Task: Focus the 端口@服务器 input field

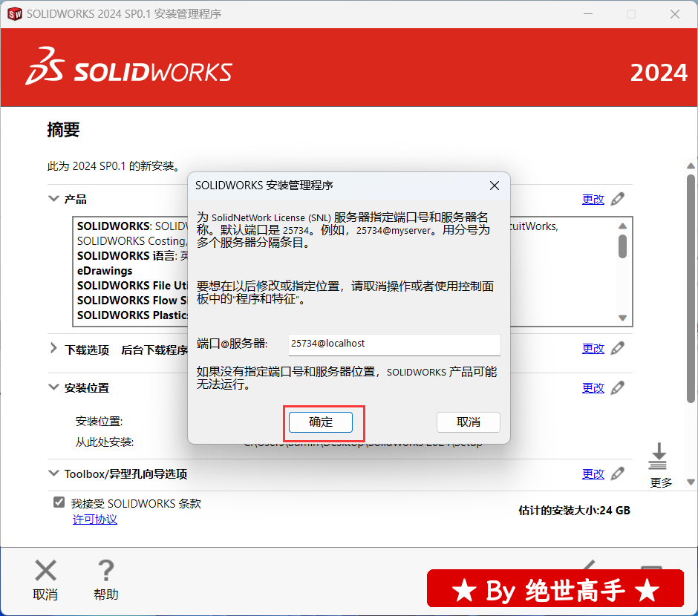Action: [394, 344]
